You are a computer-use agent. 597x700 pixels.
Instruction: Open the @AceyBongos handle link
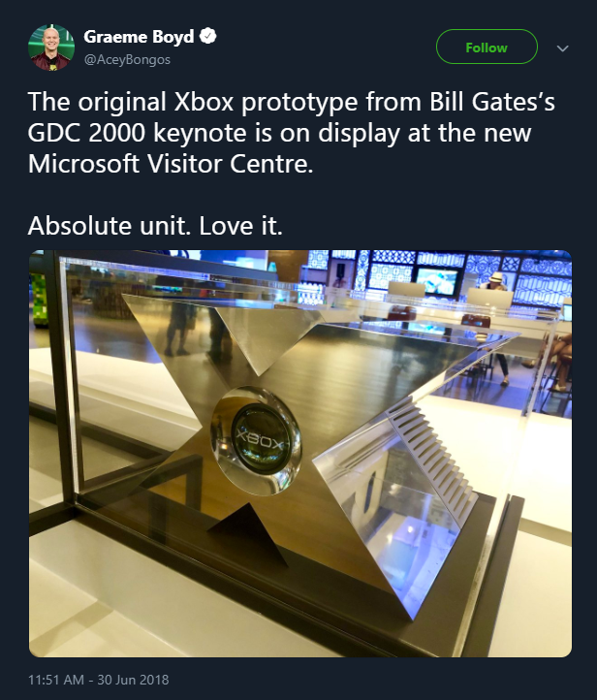tap(127, 59)
